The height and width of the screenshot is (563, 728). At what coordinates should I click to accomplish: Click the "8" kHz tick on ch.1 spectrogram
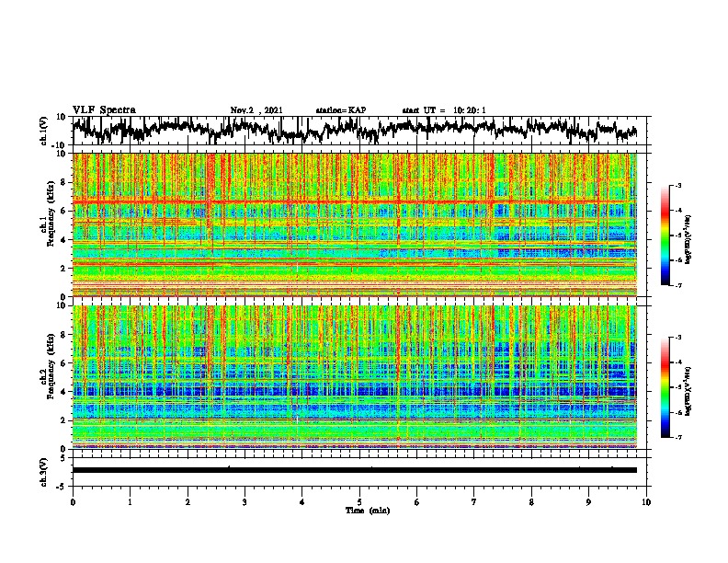click(64, 182)
